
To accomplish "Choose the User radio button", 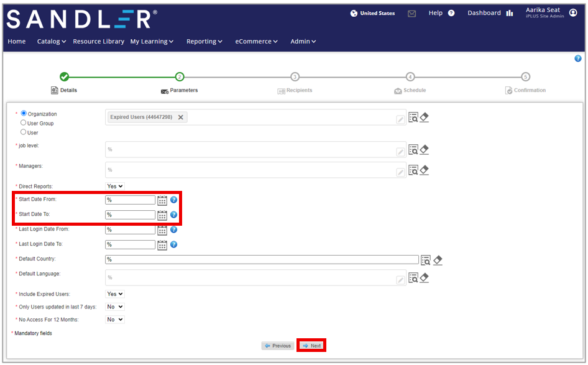I will coord(24,132).
